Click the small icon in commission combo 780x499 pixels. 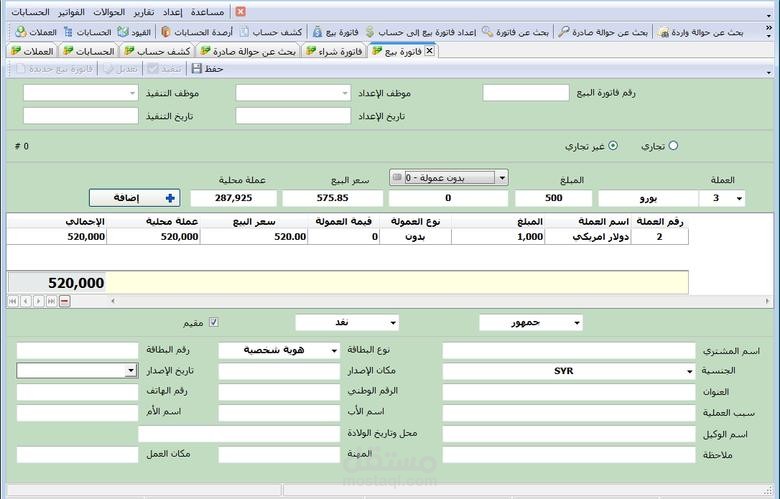click(397, 177)
